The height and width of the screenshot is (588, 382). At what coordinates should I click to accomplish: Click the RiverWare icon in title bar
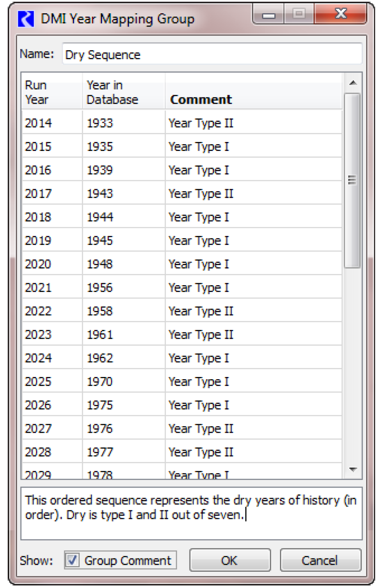point(27,19)
